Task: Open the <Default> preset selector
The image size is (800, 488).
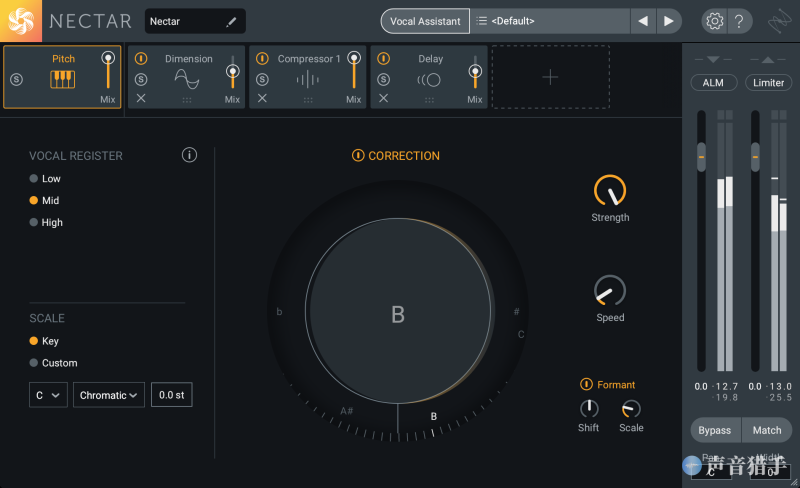Action: [550, 21]
